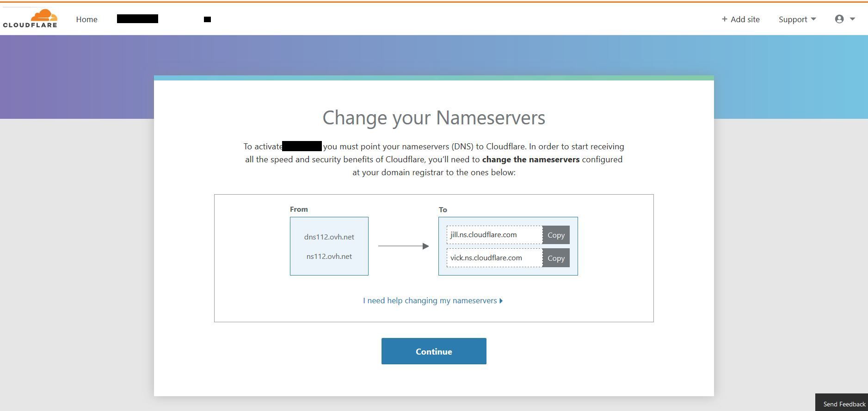Select the vick.ns.cloudflare.com field
868x411 pixels.
pyautogui.click(x=494, y=258)
